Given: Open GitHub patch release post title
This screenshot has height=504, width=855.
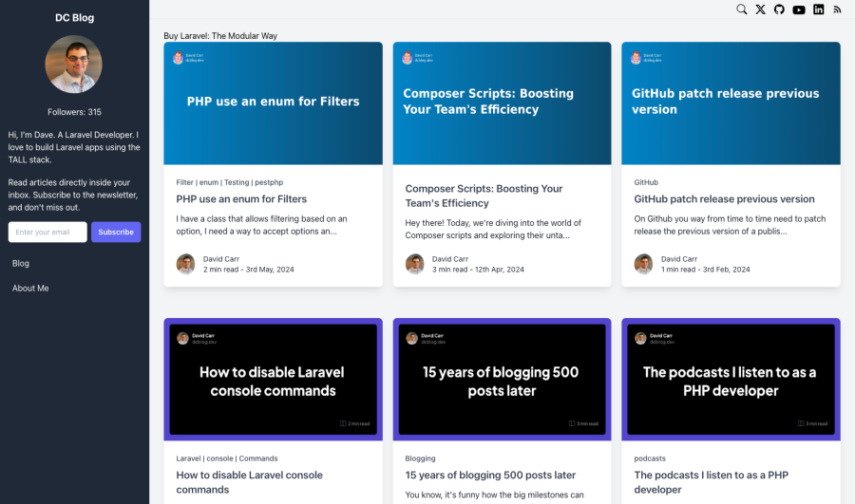Looking at the screenshot, I should pos(724,199).
